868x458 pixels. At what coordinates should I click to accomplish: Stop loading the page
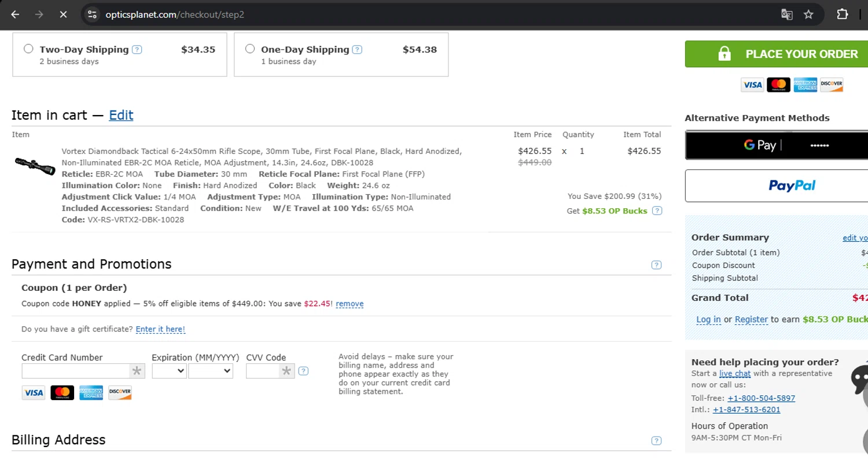pos(63,14)
